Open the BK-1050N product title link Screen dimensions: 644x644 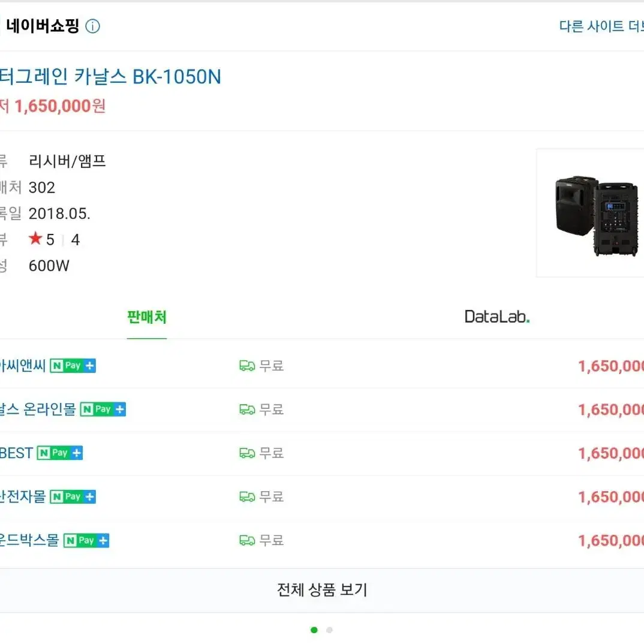(110, 77)
